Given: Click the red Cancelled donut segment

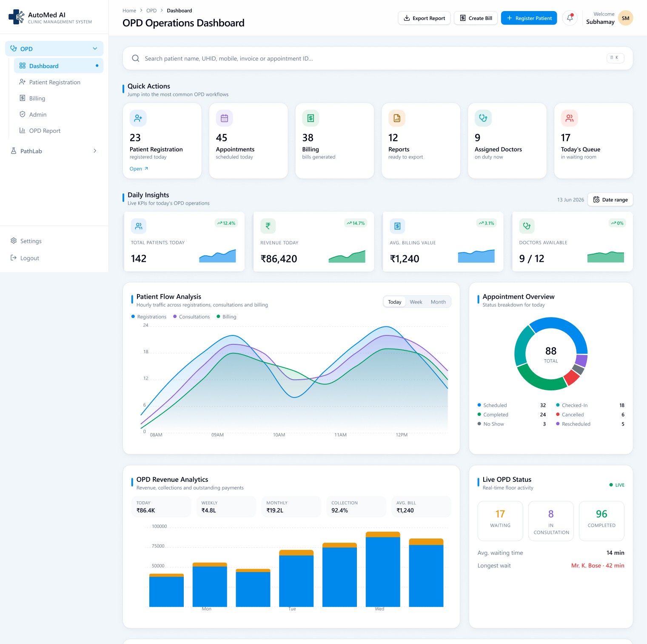Looking at the screenshot, I should click(x=572, y=377).
